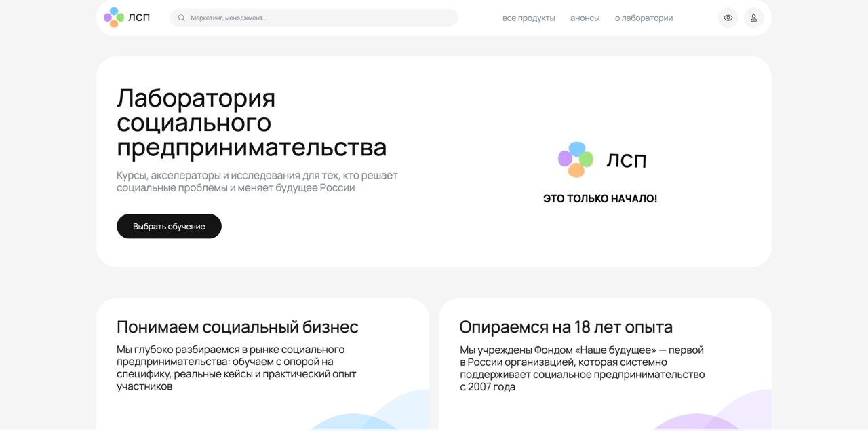Click the magnifying glass search icon
This screenshot has width=868, height=431.
click(182, 18)
